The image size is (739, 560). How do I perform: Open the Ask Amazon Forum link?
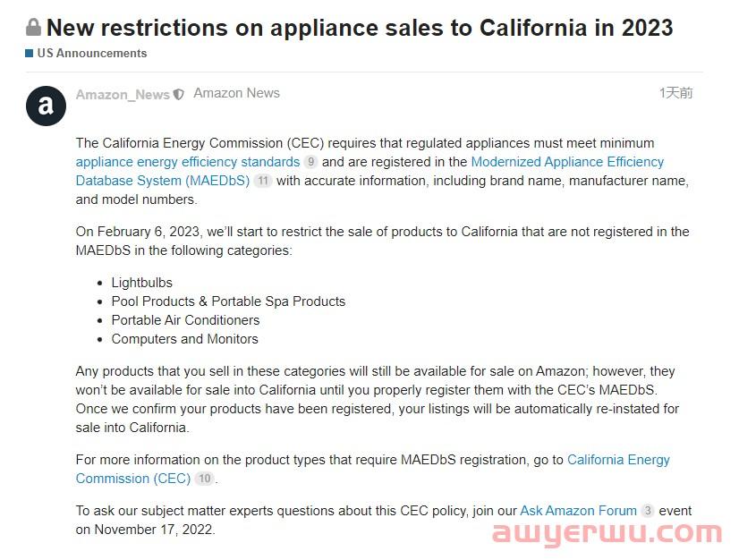coord(578,511)
